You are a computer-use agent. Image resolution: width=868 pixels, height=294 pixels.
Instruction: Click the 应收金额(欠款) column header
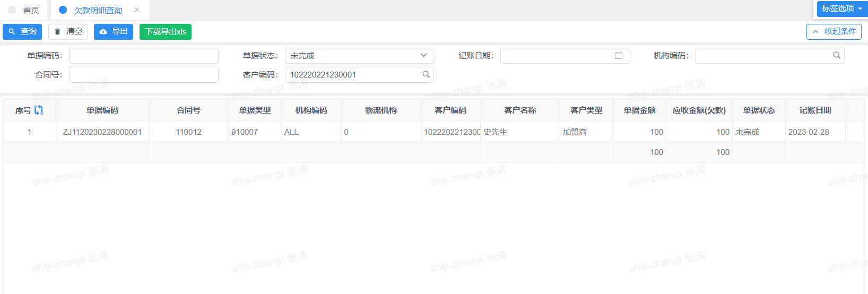point(699,110)
